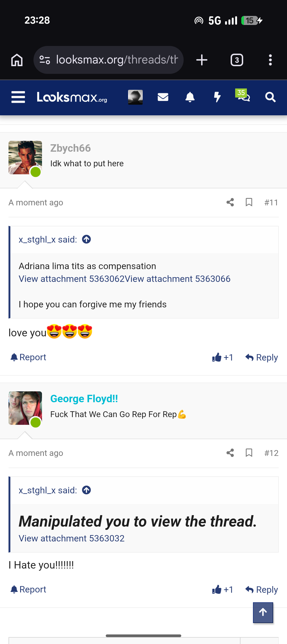Open x_stghl_x said link in post #11
The image size is (287, 644).
(48, 239)
